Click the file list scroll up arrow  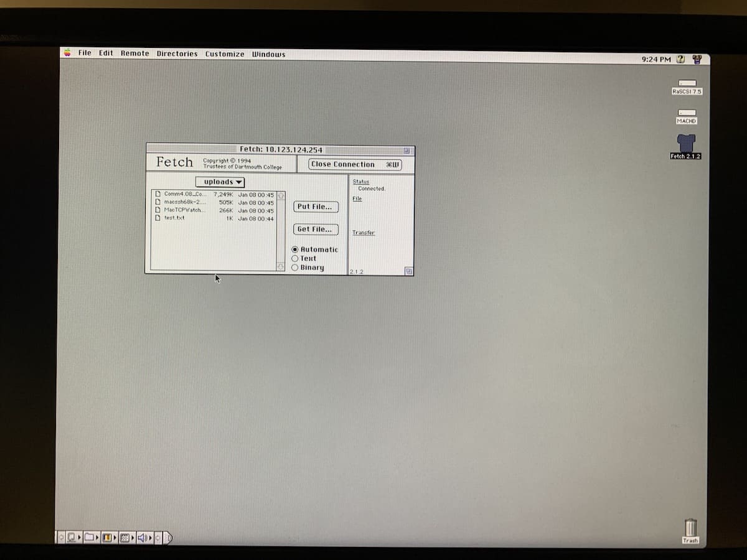click(x=280, y=195)
